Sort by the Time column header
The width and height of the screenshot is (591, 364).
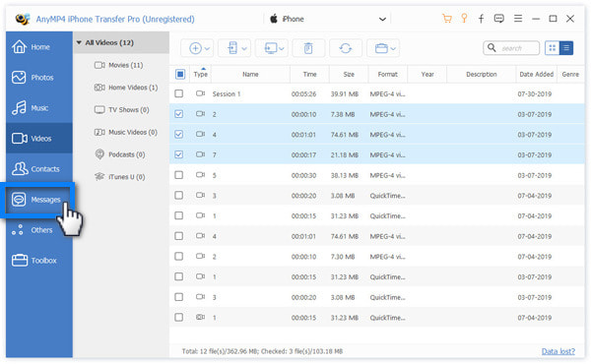309,74
